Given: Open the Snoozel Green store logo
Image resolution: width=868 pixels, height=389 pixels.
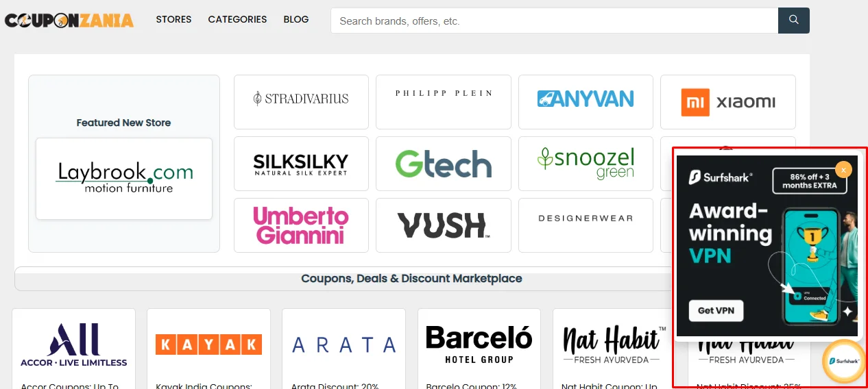Looking at the screenshot, I should pyautogui.click(x=586, y=164).
